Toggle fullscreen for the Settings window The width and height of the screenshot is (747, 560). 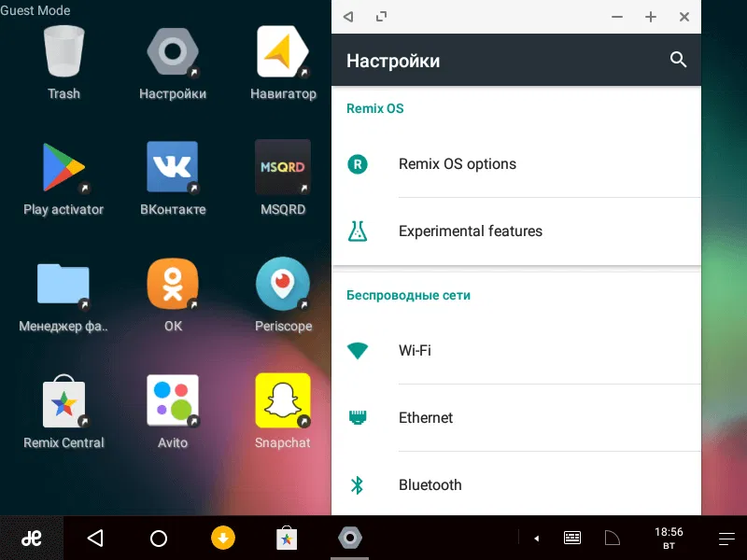tap(381, 17)
